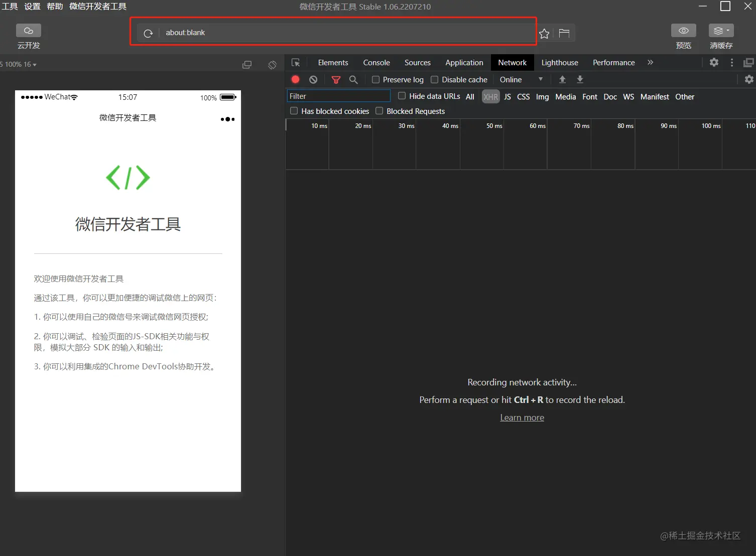This screenshot has height=556, width=756.
Task: Follow the Learn more link
Action: coord(522,418)
